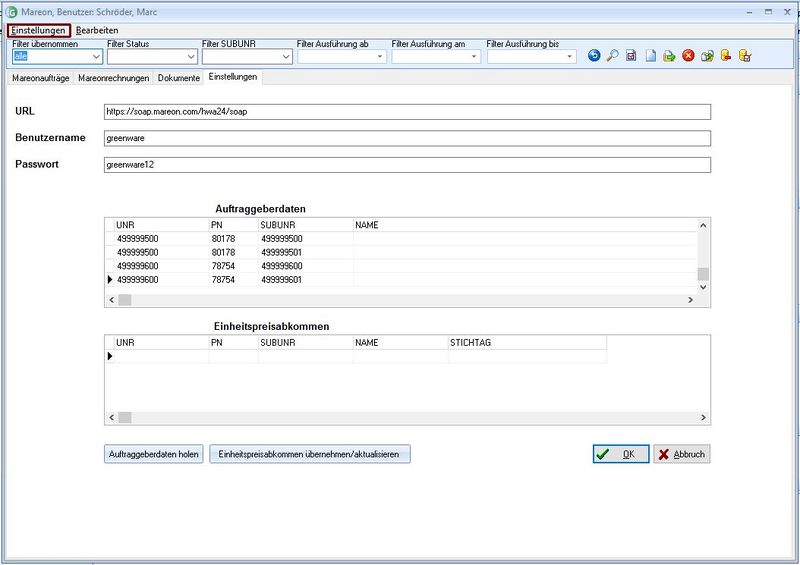The width and height of the screenshot is (800, 565).
Task: Click the empty first row of Einheitspreisabkommen
Action: 356,356
